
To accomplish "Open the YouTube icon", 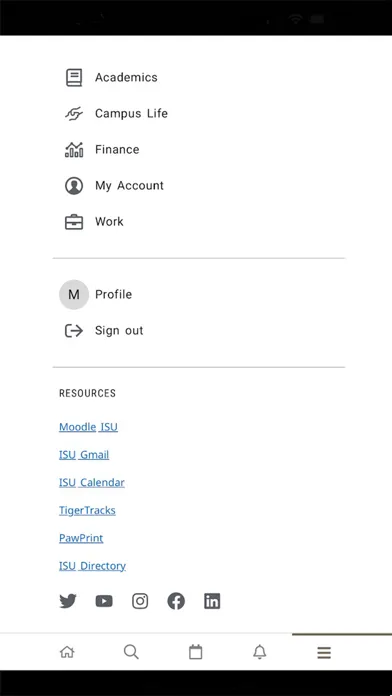I will coord(104,601).
